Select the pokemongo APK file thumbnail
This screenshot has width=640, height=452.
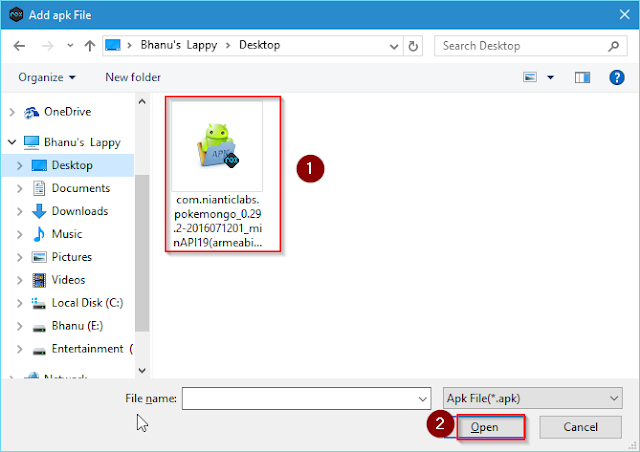(x=217, y=146)
